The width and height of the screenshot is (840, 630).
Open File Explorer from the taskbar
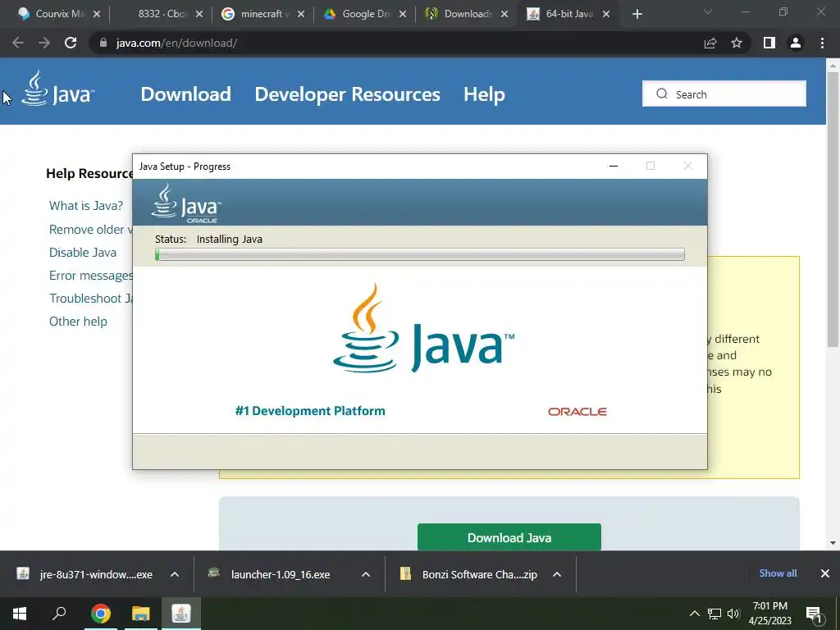141,614
